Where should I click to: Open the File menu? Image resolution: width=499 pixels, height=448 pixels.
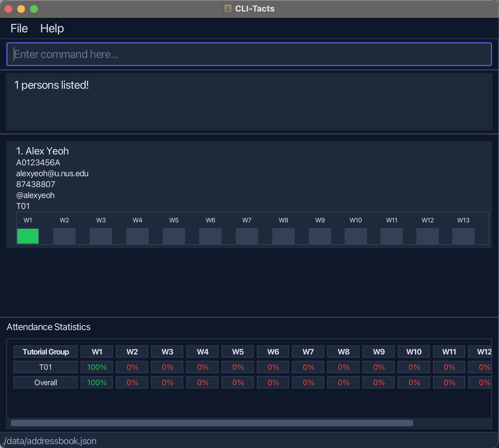(19, 28)
